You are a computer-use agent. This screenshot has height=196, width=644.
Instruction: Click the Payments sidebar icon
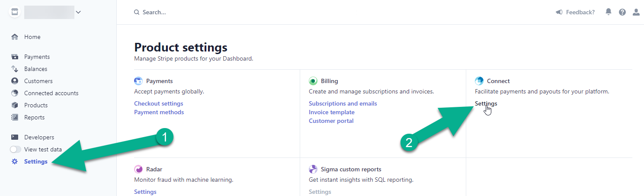pos(15,57)
